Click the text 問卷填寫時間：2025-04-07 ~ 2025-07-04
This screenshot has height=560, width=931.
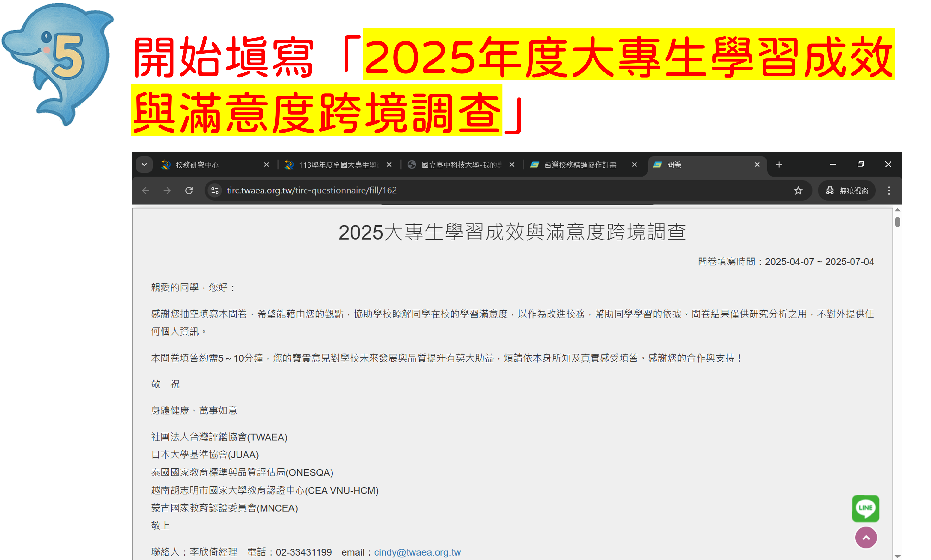786,262
